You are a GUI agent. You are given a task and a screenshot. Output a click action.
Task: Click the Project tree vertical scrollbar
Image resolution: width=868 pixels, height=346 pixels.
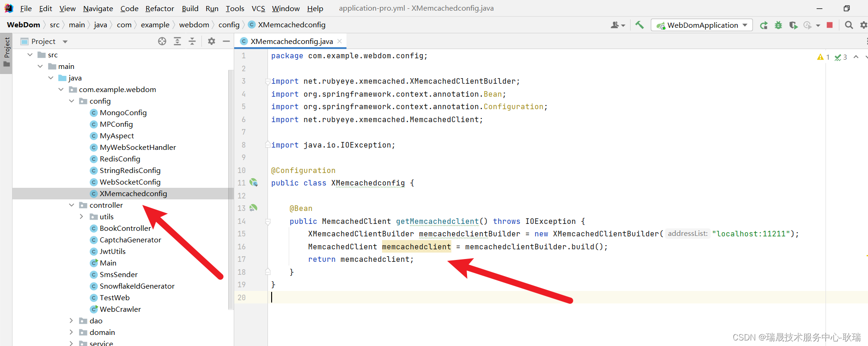pos(231,190)
